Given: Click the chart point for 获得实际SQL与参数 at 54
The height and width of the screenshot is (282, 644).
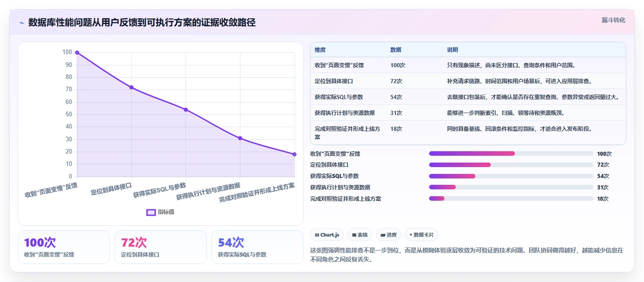Looking at the screenshot, I should point(186,109).
